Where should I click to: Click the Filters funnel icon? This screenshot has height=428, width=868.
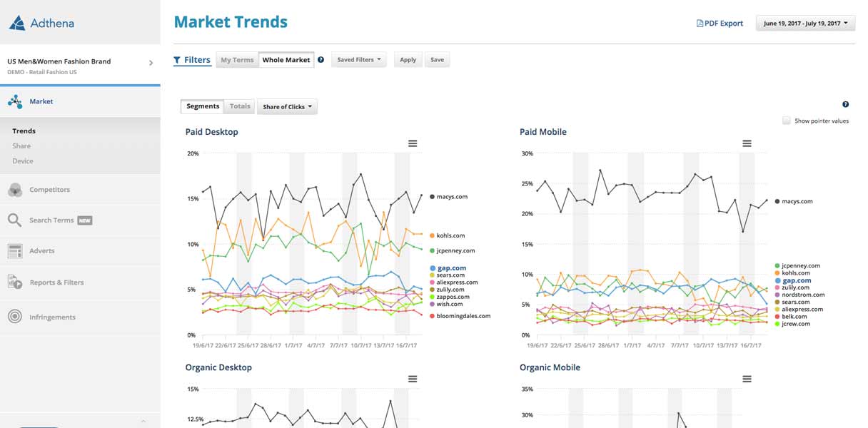click(177, 61)
